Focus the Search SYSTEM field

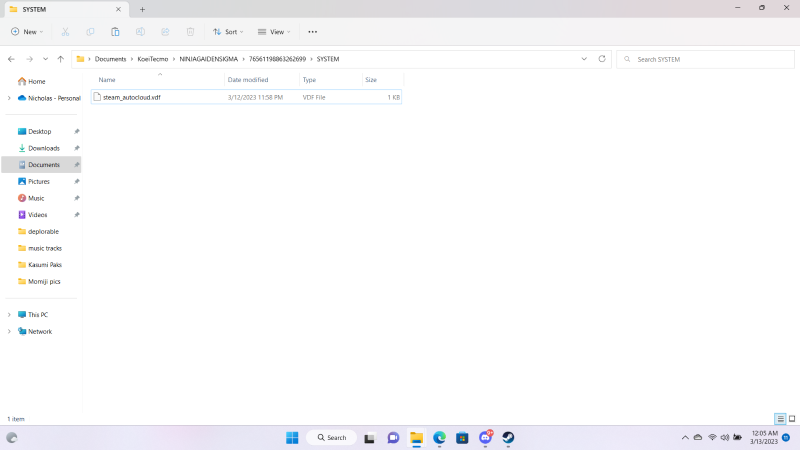705,59
